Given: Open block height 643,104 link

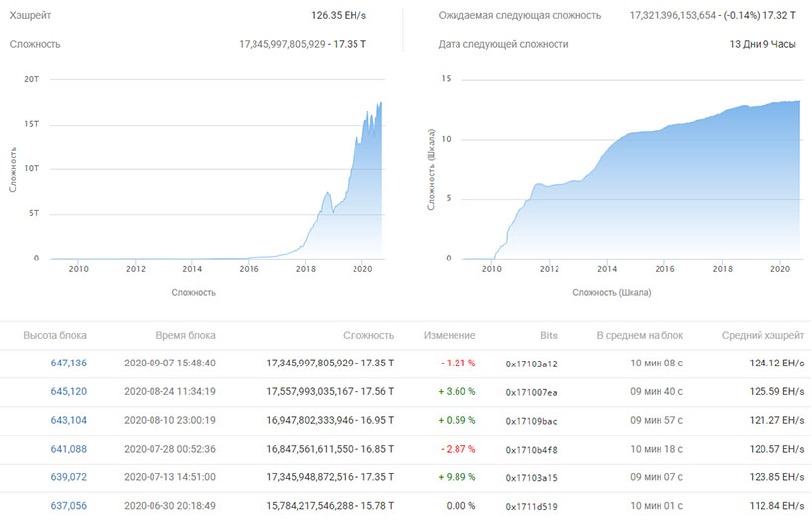Looking at the screenshot, I should [68, 420].
